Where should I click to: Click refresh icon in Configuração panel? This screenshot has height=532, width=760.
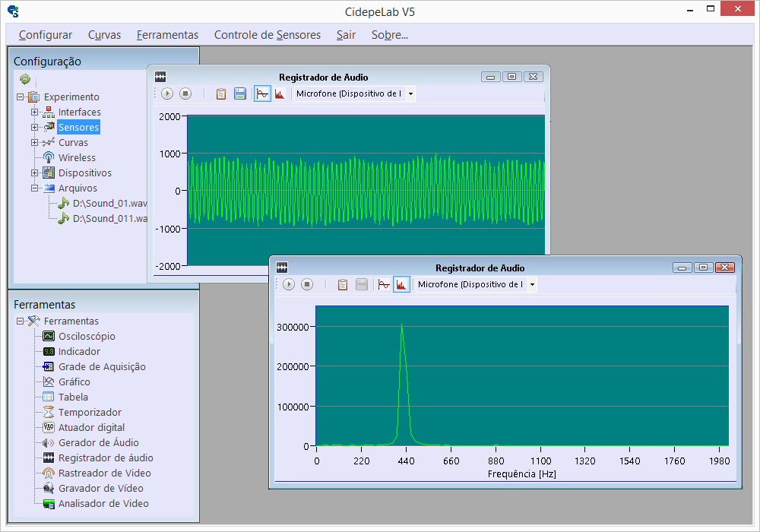[25, 78]
